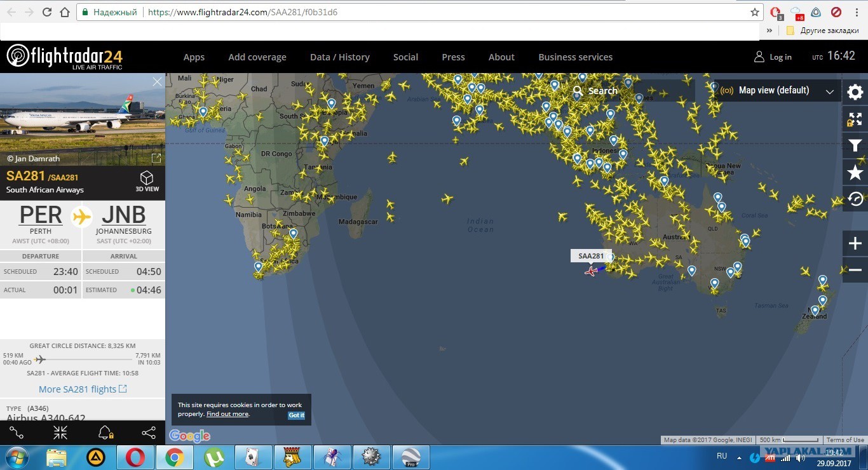Open Google Earth Pro from taskbar
Image resolution: width=868 pixels, height=470 pixels.
tap(410, 457)
